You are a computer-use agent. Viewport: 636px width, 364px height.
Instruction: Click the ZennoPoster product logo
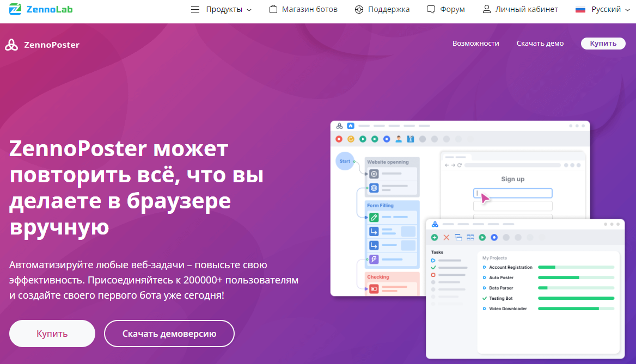point(42,45)
